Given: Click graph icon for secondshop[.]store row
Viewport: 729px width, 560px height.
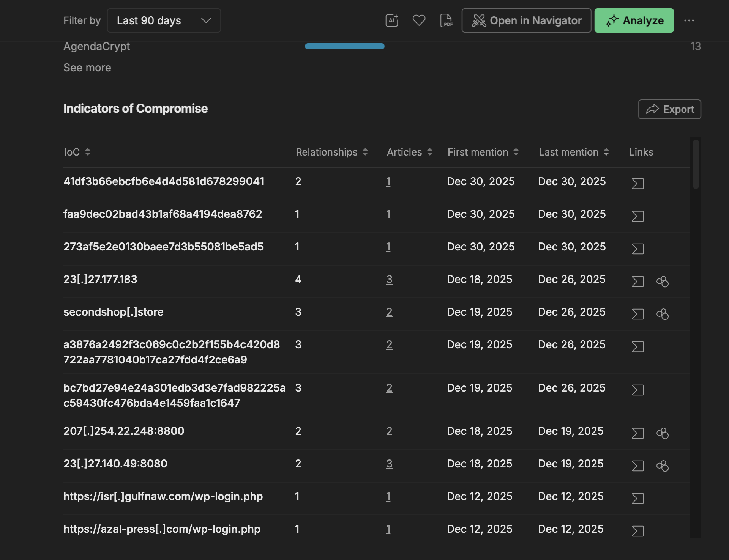Looking at the screenshot, I should (x=662, y=314).
